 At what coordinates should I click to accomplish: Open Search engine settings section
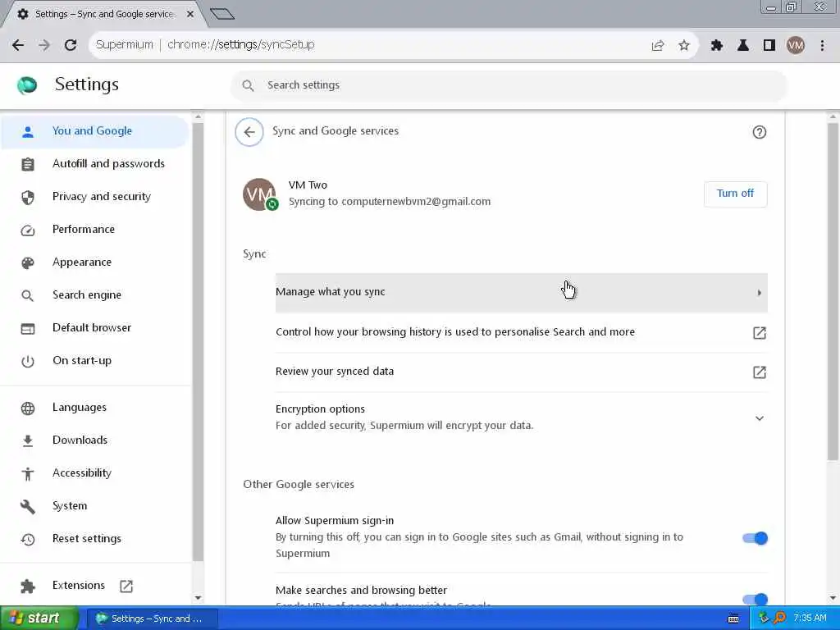pos(96,295)
